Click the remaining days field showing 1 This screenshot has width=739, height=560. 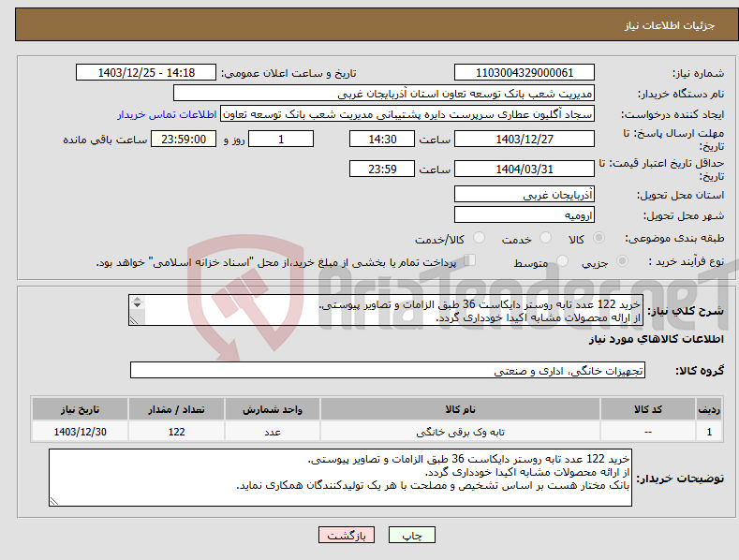coord(281,139)
